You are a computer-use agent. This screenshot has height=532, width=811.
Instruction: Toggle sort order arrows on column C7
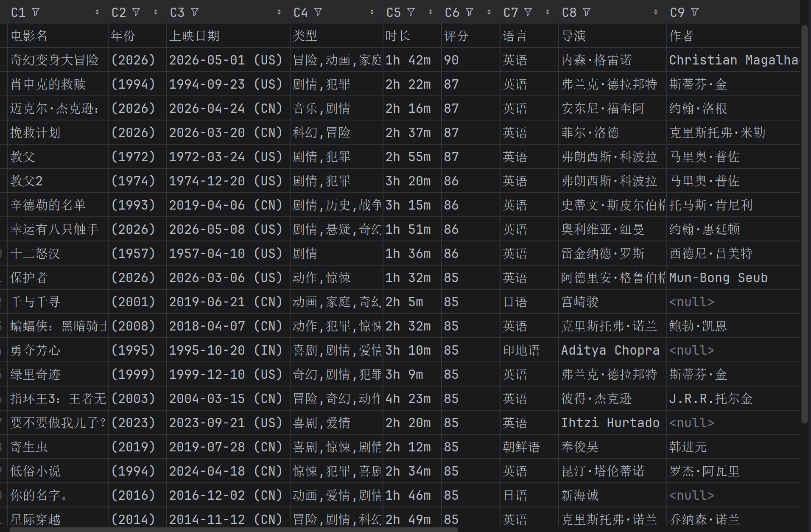click(x=548, y=12)
